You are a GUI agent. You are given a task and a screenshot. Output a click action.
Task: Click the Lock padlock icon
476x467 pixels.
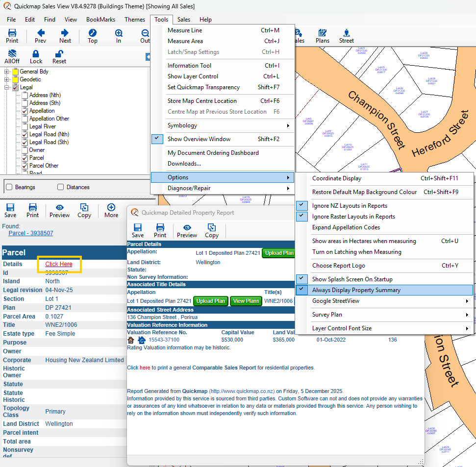pos(36,54)
